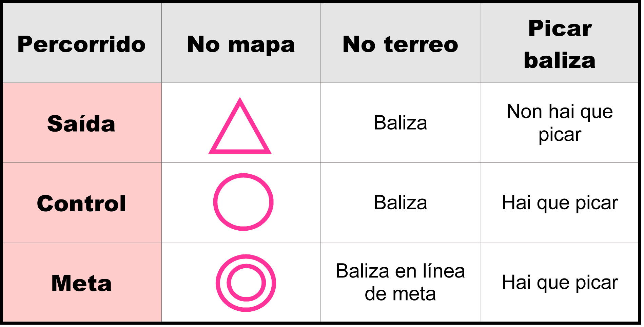This screenshot has height=327, width=644.
Task: Click Baliza text in the Control row
Action: pyautogui.click(x=400, y=203)
